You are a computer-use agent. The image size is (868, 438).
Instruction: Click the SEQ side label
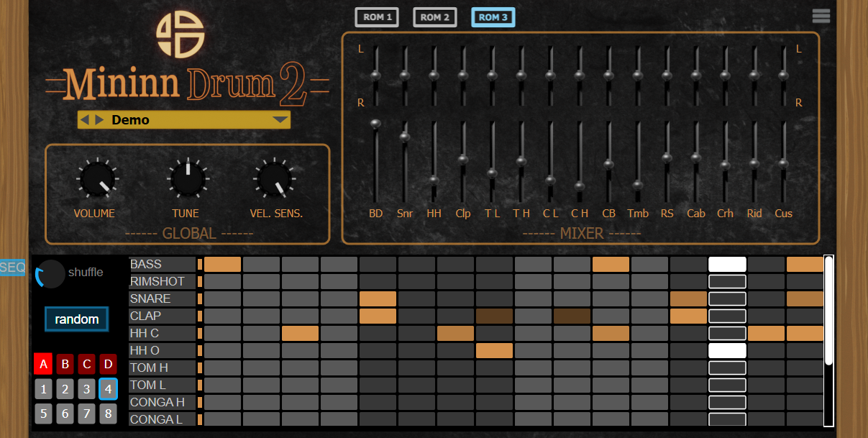[x=12, y=268]
